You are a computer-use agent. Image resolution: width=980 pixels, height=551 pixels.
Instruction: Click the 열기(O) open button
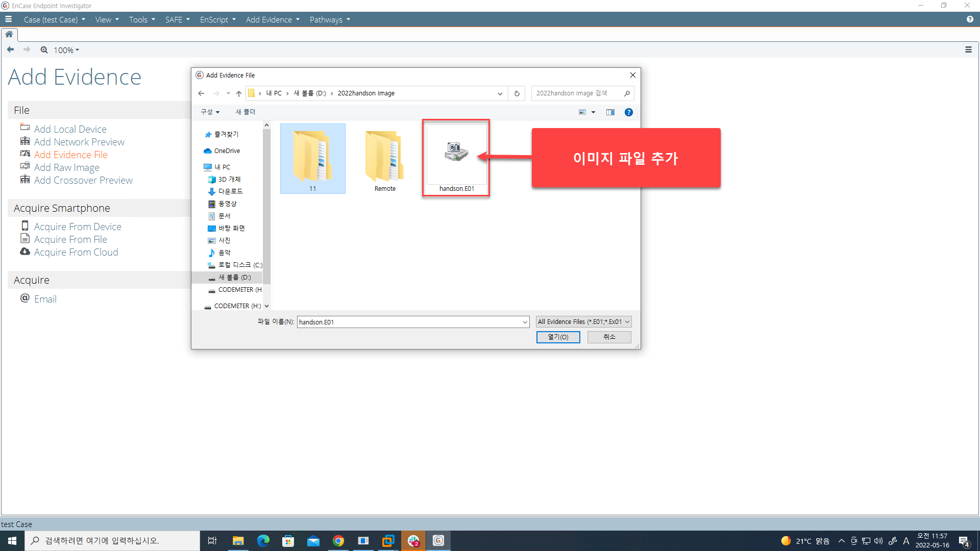point(558,337)
